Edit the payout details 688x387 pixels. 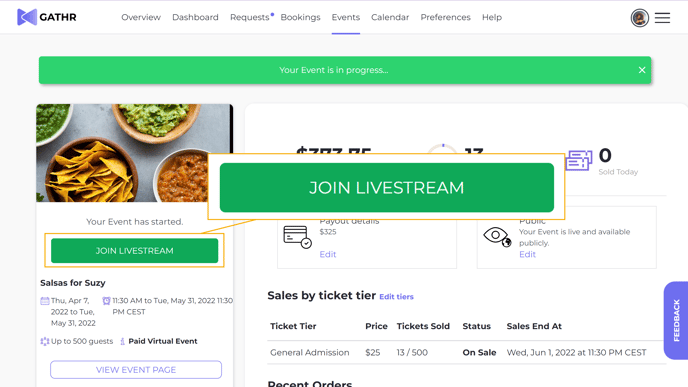pos(328,254)
